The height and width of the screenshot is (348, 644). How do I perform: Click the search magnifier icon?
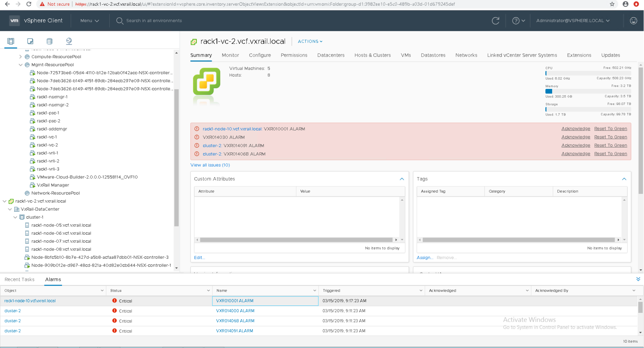click(120, 21)
